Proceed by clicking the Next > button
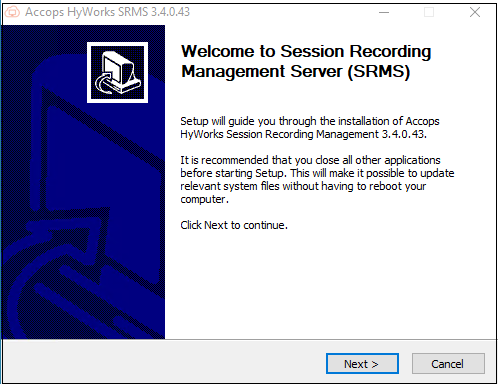Image resolution: width=498 pixels, height=384 pixels. [x=362, y=363]
